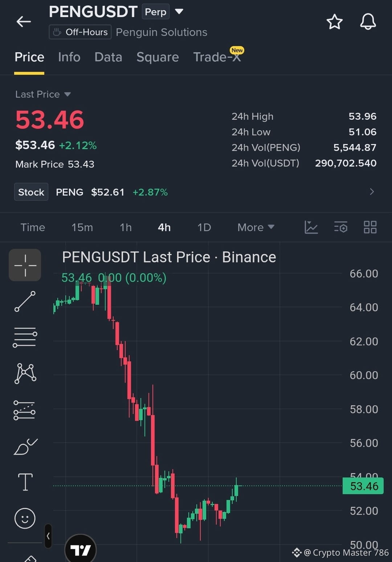The image size is (392, 562).
Task: Open the grid layout icon
Action: [x=370, y=227]
